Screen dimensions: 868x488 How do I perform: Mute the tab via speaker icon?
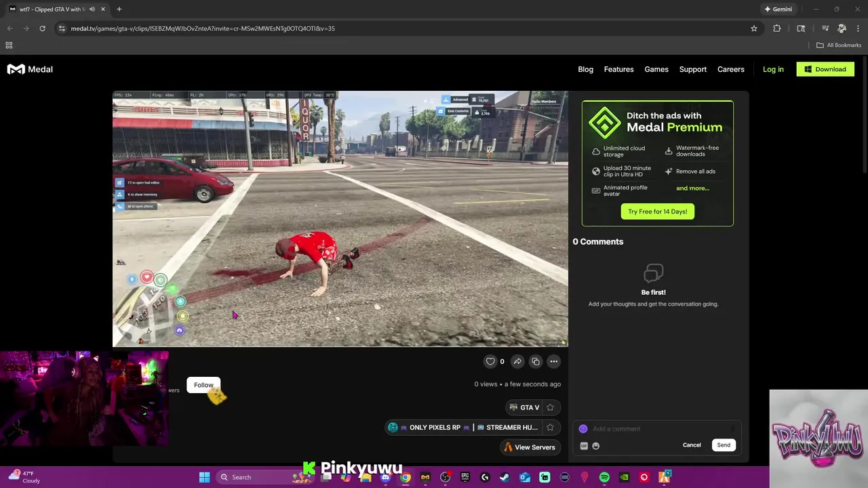92,9
